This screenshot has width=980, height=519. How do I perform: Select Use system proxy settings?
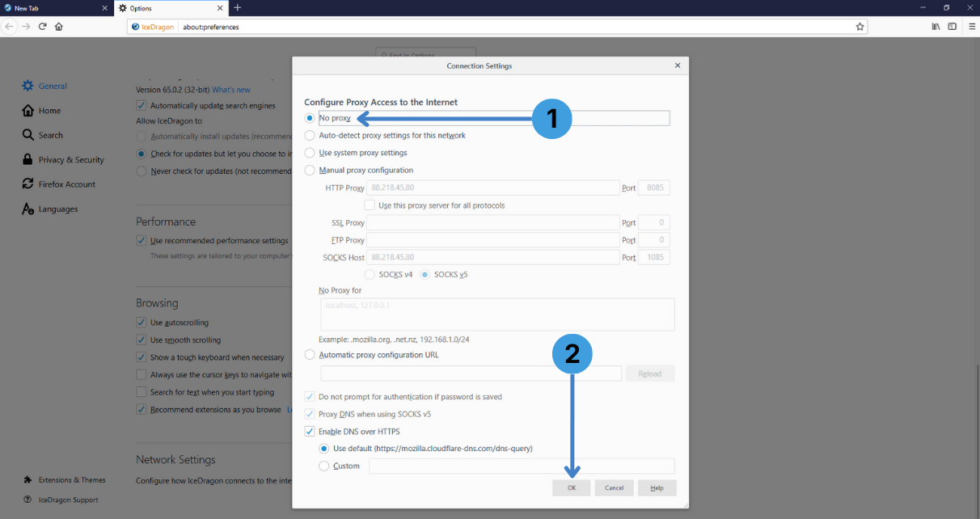[310, 153]
